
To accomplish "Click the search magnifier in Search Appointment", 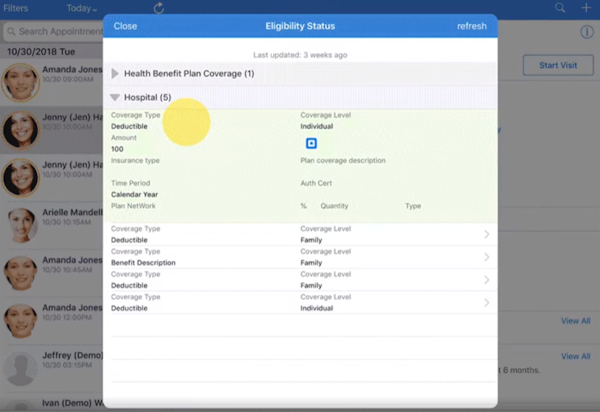I will 10,33.
